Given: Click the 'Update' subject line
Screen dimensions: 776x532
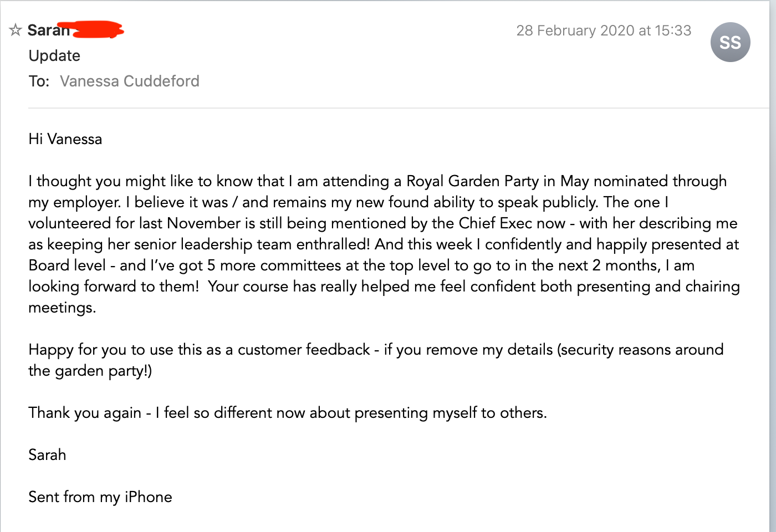Looking at the screenshot, I should [54, 55].
